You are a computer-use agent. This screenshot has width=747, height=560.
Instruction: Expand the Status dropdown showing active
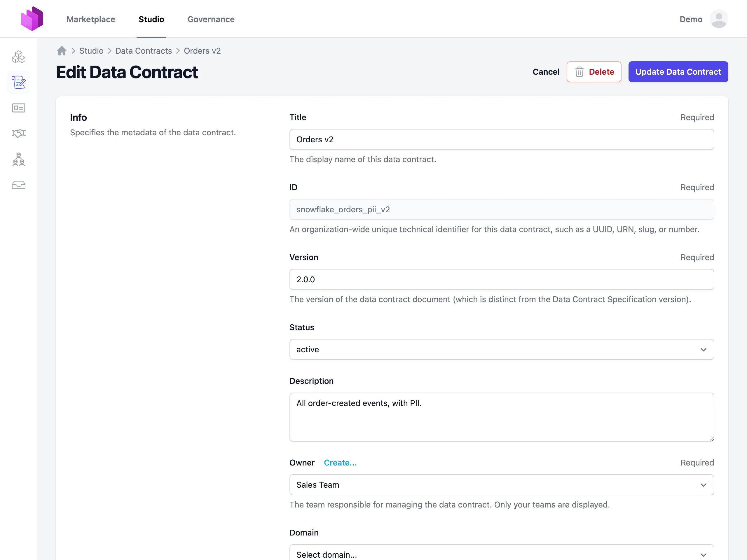[x=502, y=349]
